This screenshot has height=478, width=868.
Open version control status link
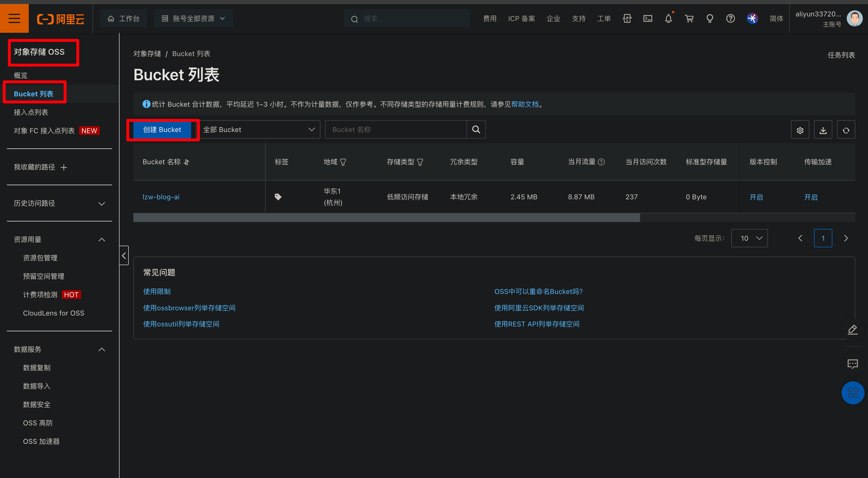(x=756, y=197)
